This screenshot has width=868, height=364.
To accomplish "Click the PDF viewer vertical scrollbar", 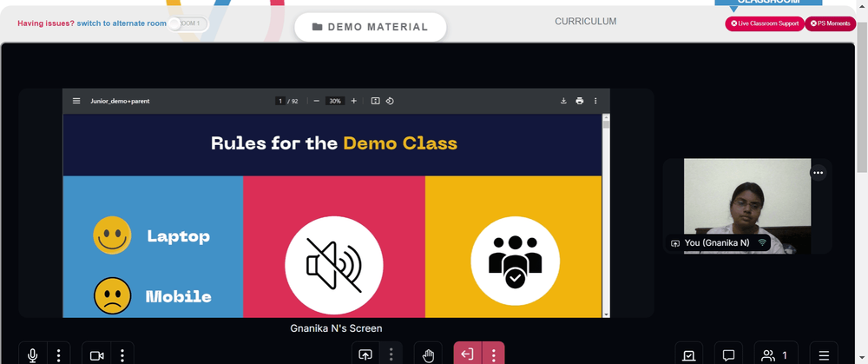I will coord(606,216).
